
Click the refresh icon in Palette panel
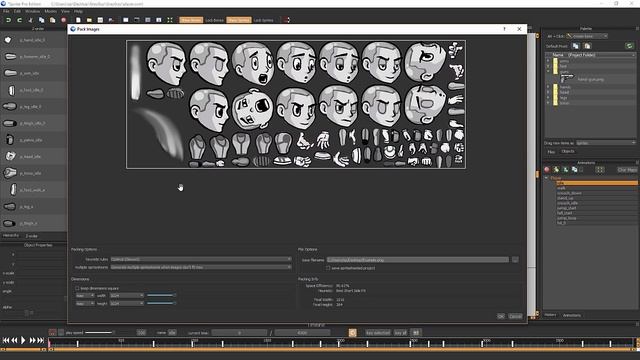[629, 46]
